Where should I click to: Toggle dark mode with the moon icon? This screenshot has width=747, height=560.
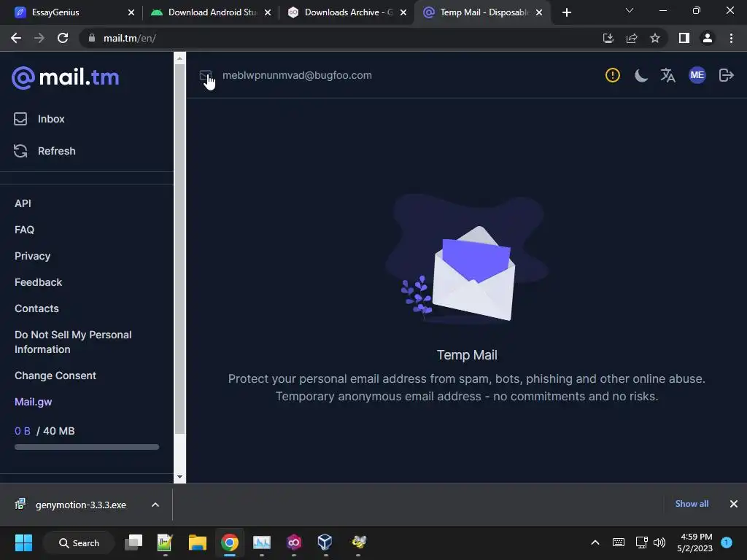click(x=640, y=75)
